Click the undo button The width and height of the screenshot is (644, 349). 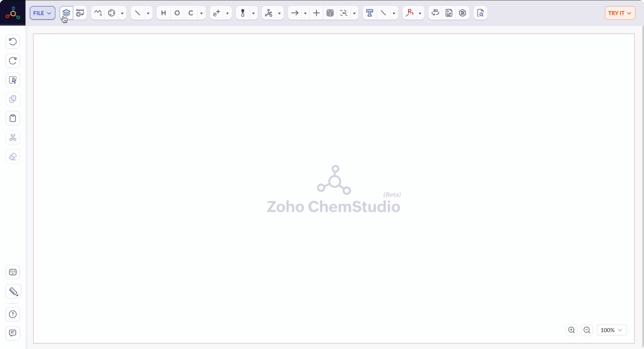tap(12, 41)
